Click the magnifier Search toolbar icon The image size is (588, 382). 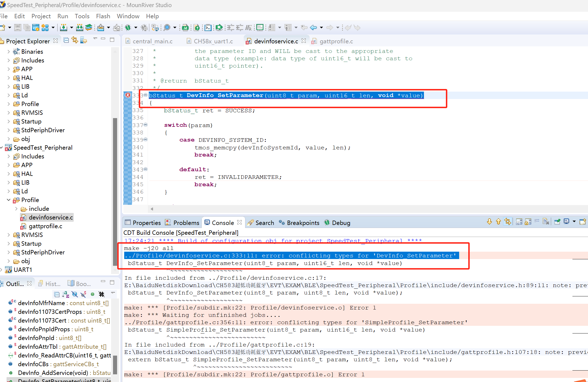point(167,28)
